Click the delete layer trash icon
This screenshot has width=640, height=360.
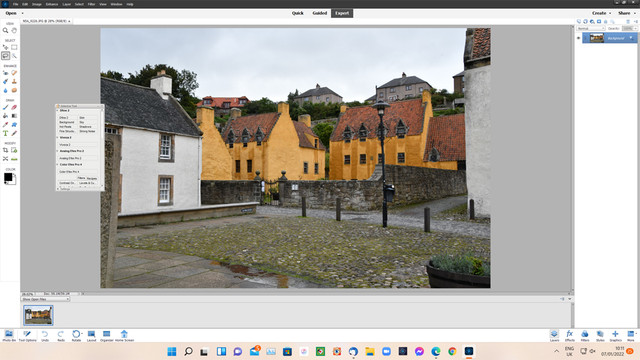point(628,21)
